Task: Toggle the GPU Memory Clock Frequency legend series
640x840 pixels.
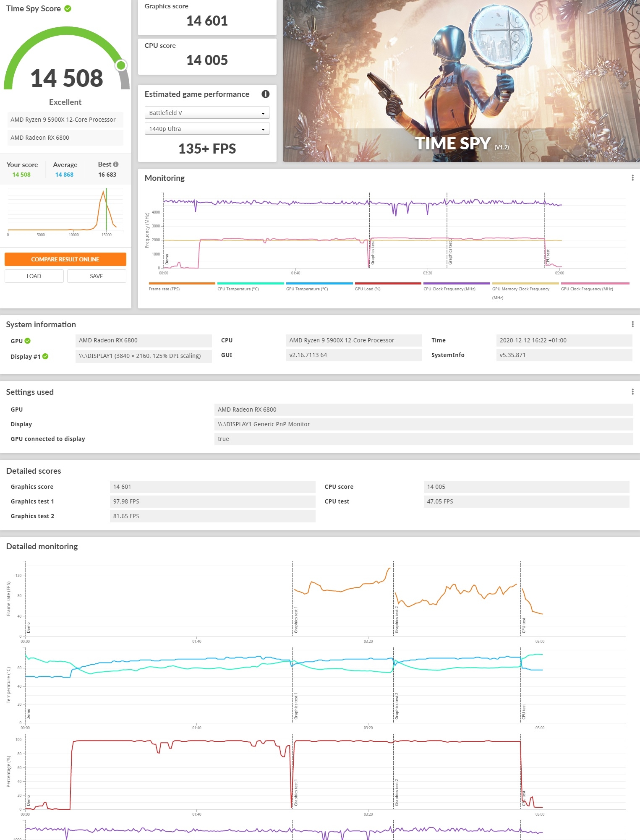Action: 525,290
